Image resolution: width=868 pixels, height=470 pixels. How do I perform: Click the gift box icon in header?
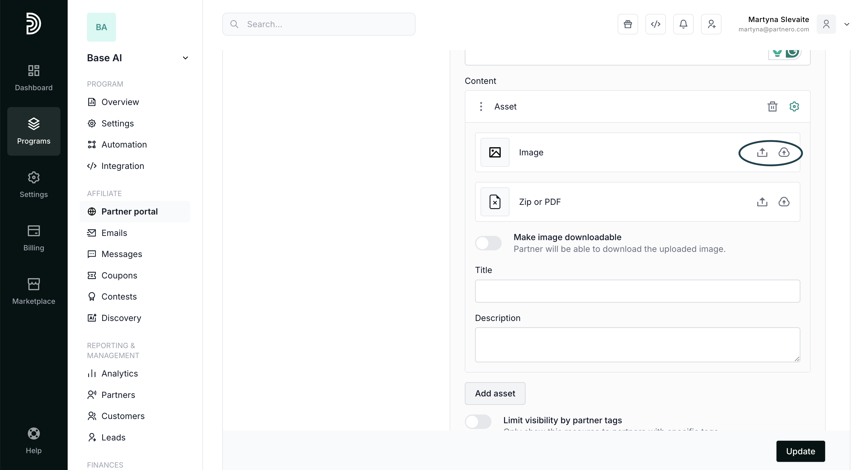point(627,24)
